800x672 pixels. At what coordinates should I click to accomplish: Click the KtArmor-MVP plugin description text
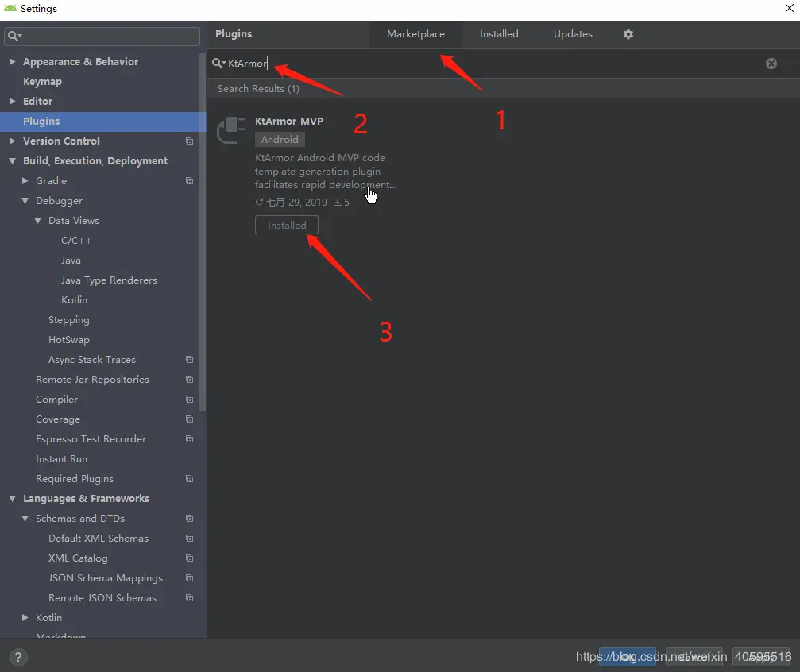pos(326,172)
